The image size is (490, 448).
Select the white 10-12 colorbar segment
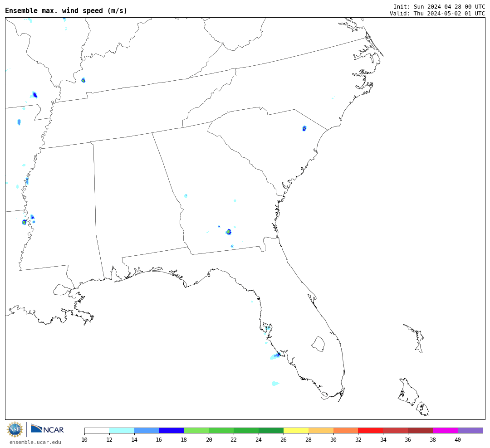(97, 430)
